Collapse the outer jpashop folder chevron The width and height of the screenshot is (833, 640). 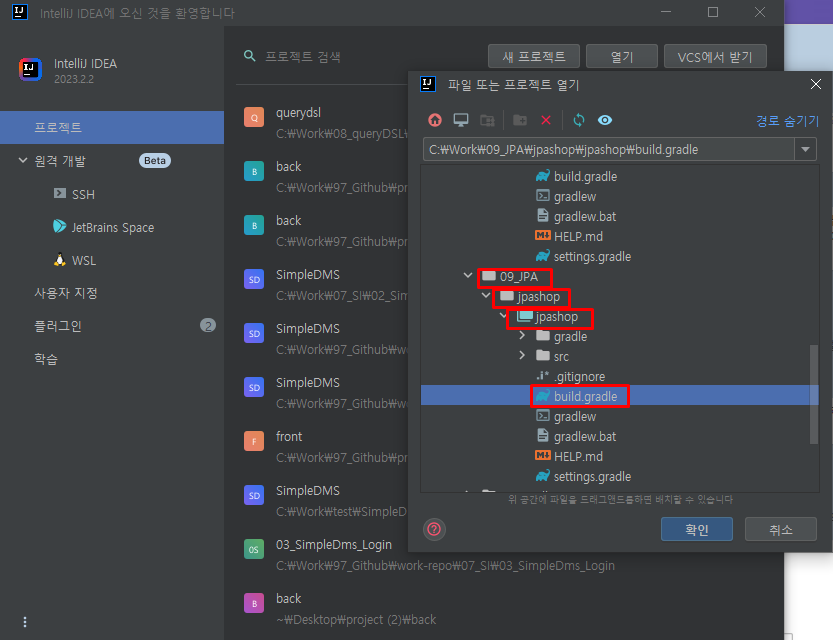(x=486, y=295)
